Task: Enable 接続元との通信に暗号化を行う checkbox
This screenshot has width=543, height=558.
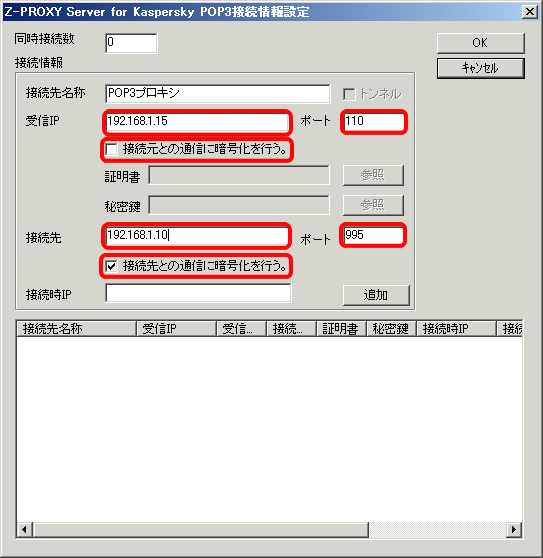Action: point(111,149)
